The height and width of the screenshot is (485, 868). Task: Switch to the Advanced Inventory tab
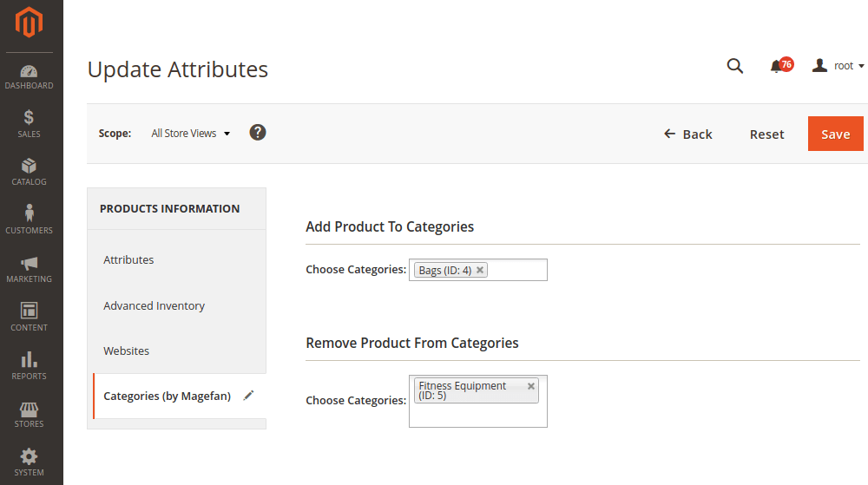pos(154,305)
